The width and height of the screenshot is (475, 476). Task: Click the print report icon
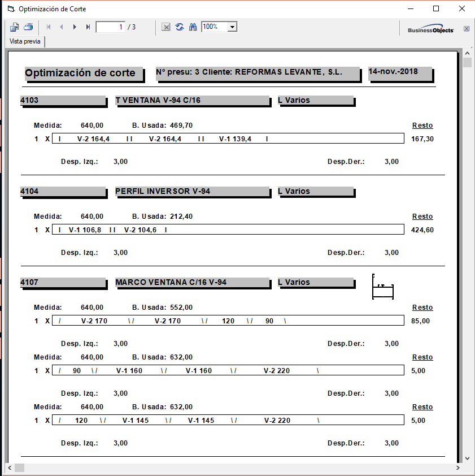click(28, 27)
